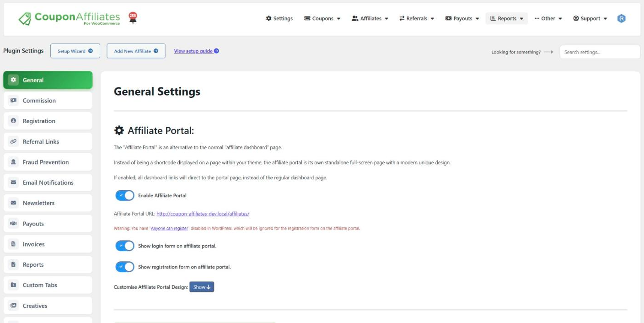Viewport: 644px width, 323px height.
Task: Open the Affiliates dropdown menu
Action: coord(370,18)
